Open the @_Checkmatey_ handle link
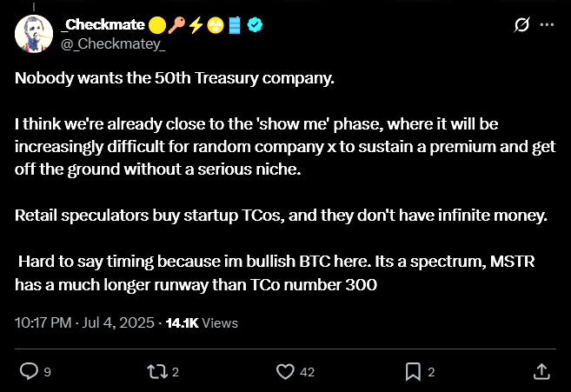Screen dimensions: 571x392 113,43
